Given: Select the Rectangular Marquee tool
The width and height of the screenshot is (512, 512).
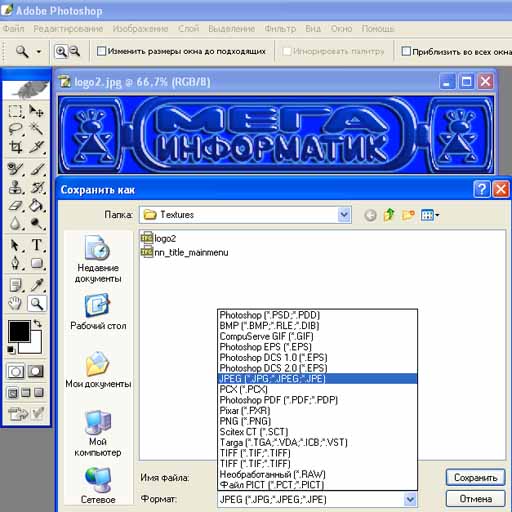Looking at the screenshot, I should pos(15,111).
